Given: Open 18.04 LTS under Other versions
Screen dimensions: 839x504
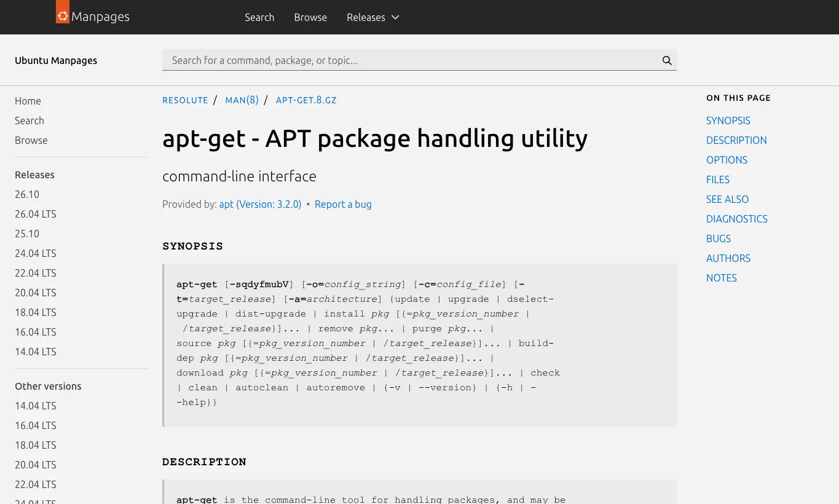Looking at the screenshot, I should [x=36, y=445].
